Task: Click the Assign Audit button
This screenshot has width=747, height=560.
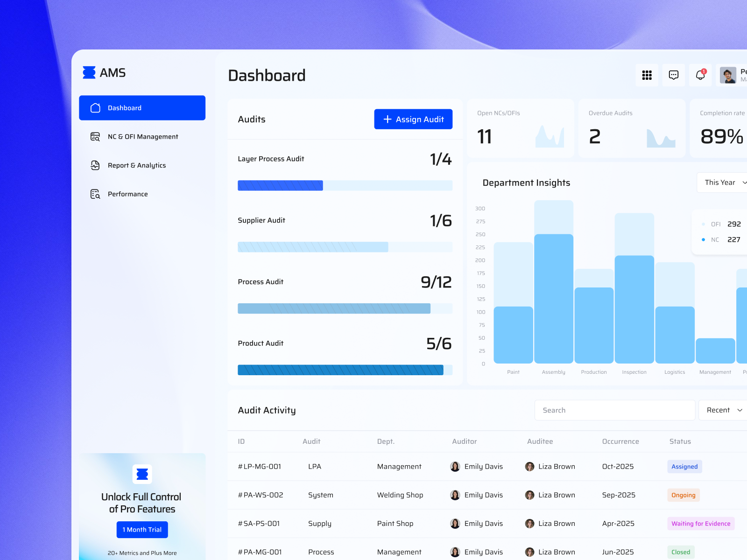Action: [413, 119]
